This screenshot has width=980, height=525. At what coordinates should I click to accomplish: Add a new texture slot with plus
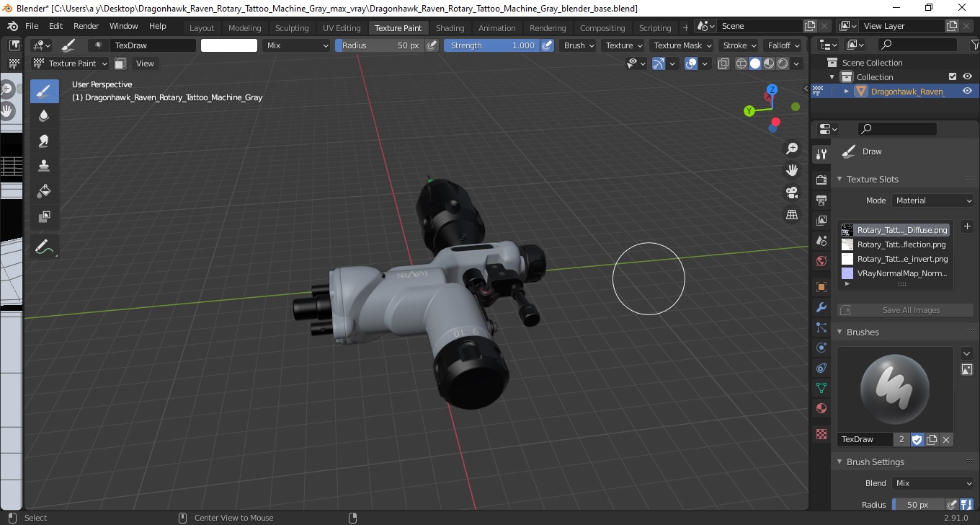[967, 226]
